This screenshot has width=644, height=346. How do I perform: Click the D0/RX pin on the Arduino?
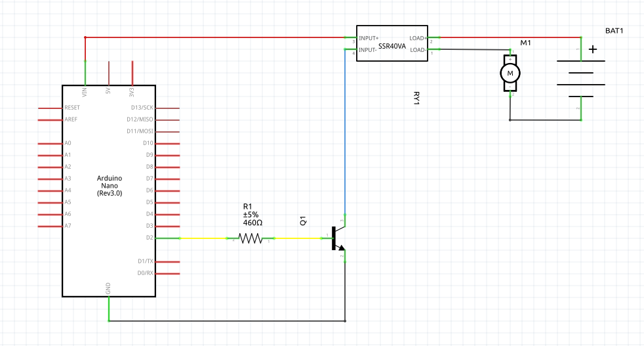pyautogui.click(x=168, y=273)
